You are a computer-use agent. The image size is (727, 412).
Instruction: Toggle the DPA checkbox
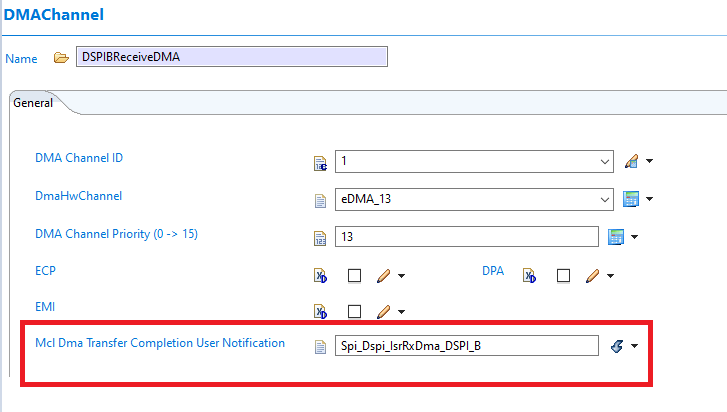(x=563, y=275)
